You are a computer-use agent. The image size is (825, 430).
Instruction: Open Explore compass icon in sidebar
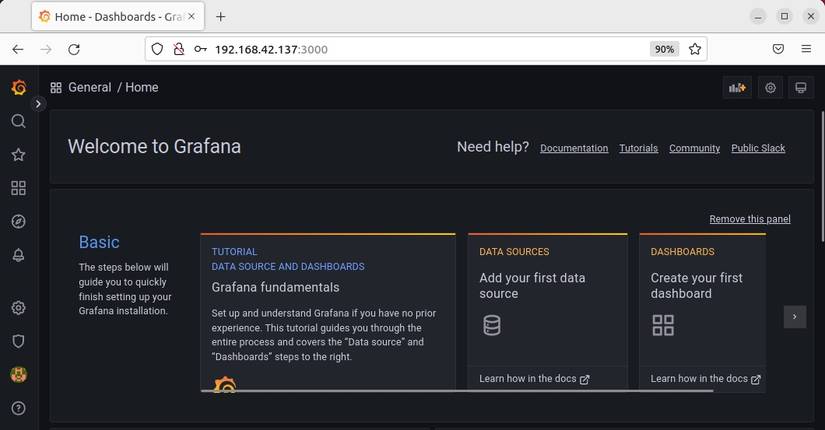coord(18,222)
